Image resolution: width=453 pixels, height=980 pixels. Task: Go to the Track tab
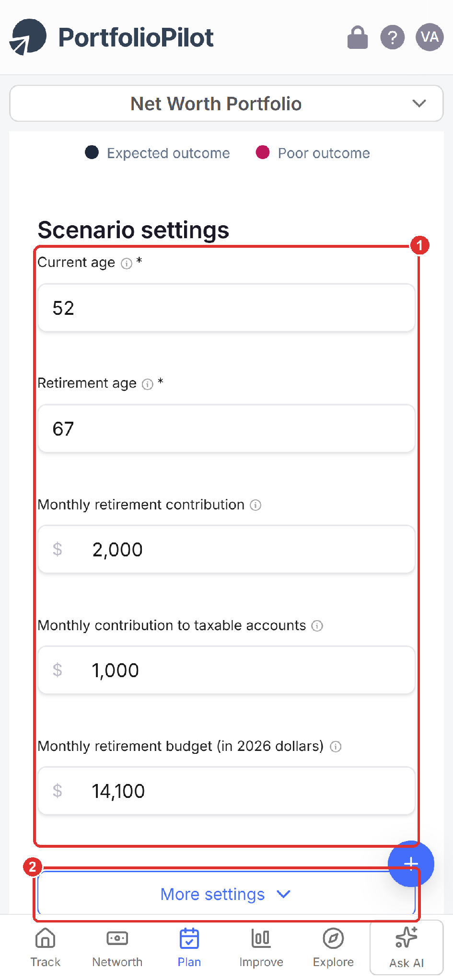tap(46, 947)
